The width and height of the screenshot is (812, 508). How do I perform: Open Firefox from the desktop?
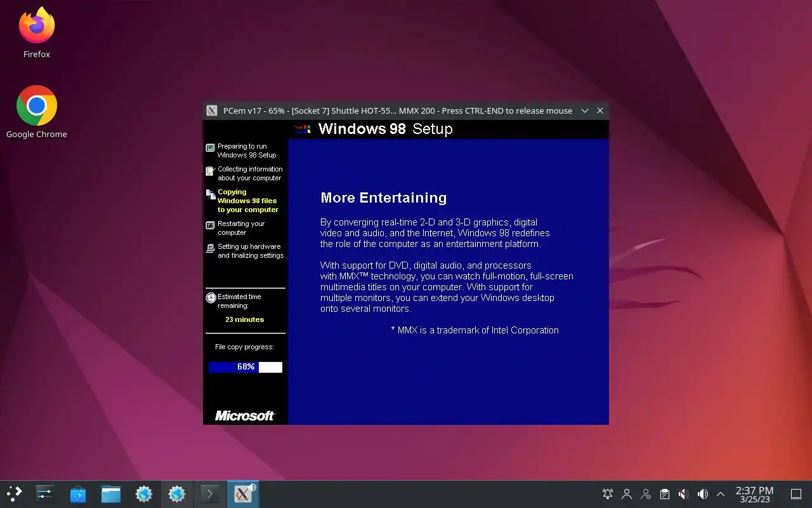[37, 25]
